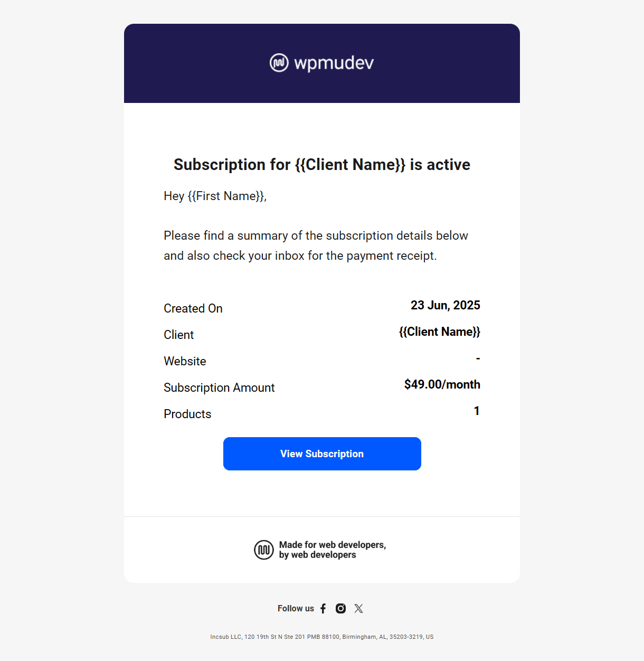Screen dimensions: 644x661
Task: Click the footer wpmudev circular logo
Action: pos(264,550)
